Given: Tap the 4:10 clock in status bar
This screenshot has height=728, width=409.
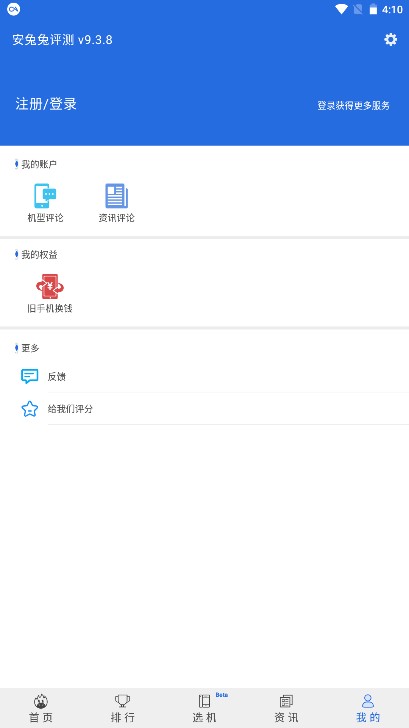Looking at the screenshot, I should [x=392, y=10].
